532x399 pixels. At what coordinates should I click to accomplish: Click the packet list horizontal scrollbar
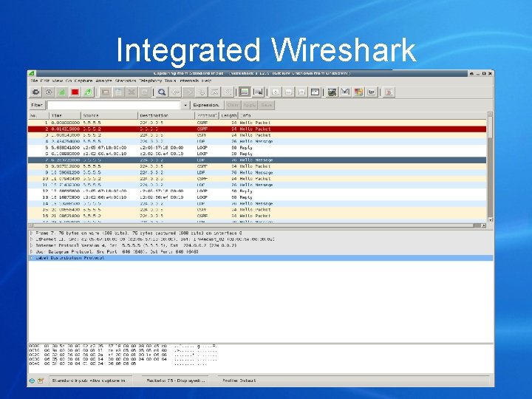[x=257, y=225]
